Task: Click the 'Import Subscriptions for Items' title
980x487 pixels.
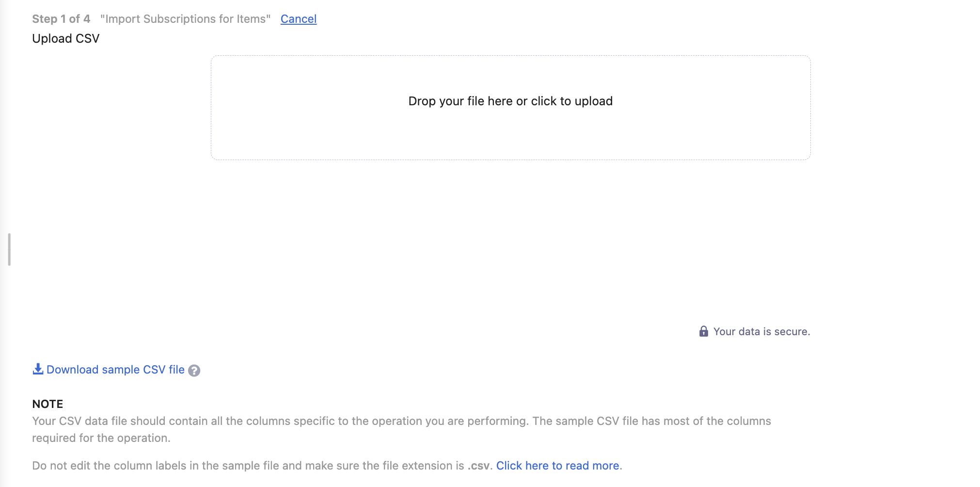Action: pos(185,19)
